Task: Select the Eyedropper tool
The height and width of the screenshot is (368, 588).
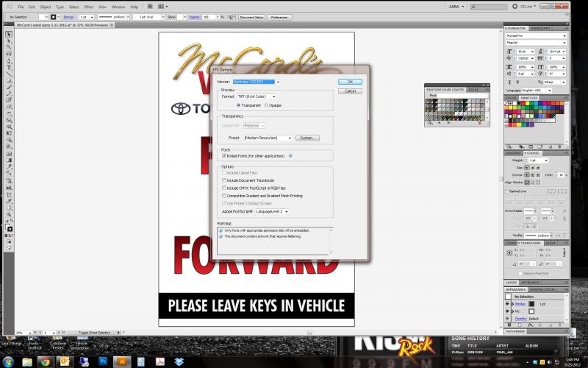Action: pos(9,167)
